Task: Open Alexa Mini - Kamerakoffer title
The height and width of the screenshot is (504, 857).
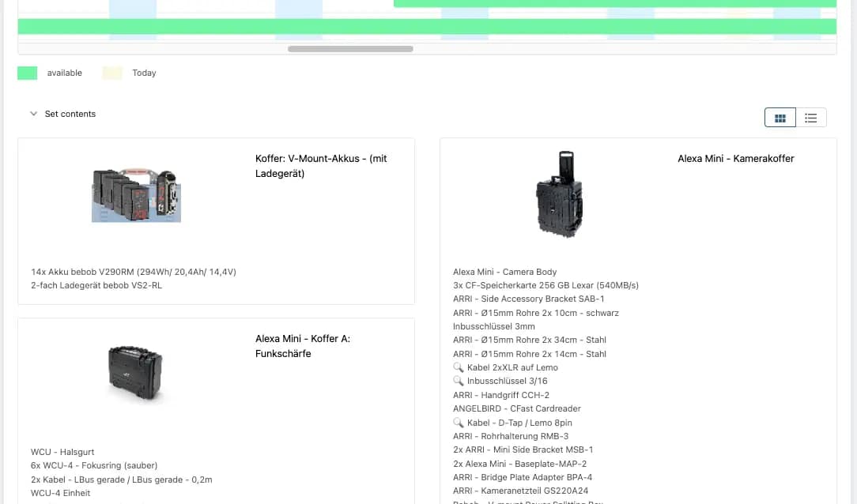Action: 735,159
